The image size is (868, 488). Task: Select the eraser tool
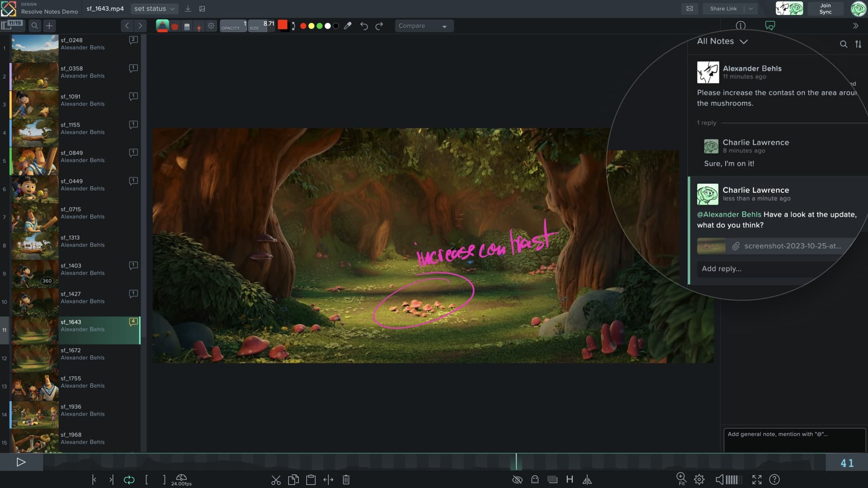pyautogui.click(x=186, y=26)
